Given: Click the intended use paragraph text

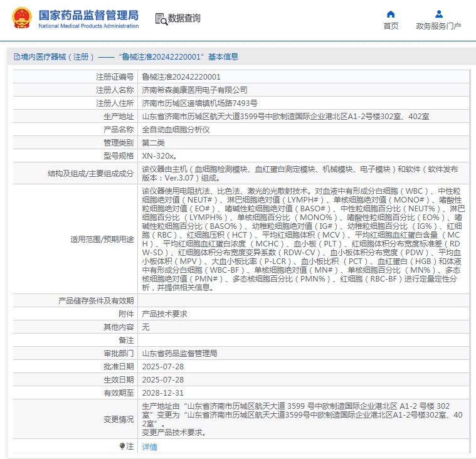Looking at the screenshot, I should pyautogui.click(x=304, y=239).
